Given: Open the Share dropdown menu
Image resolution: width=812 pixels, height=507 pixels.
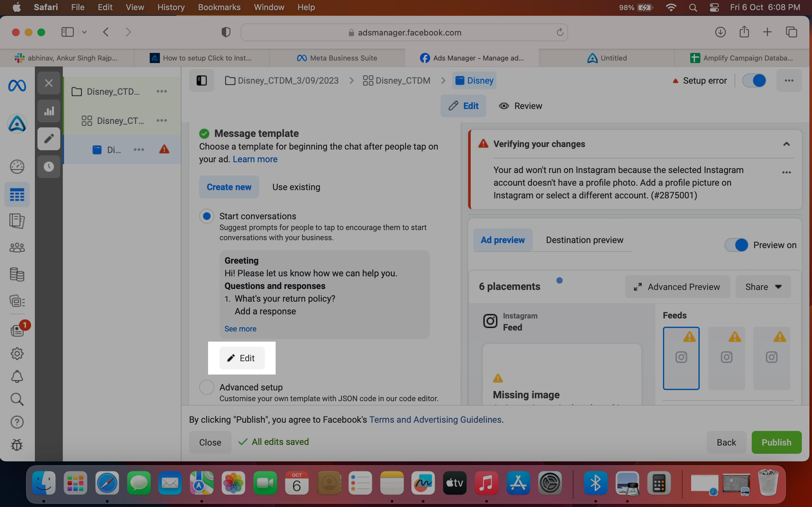Looking at the screenshot, I should tap(763, 287).
